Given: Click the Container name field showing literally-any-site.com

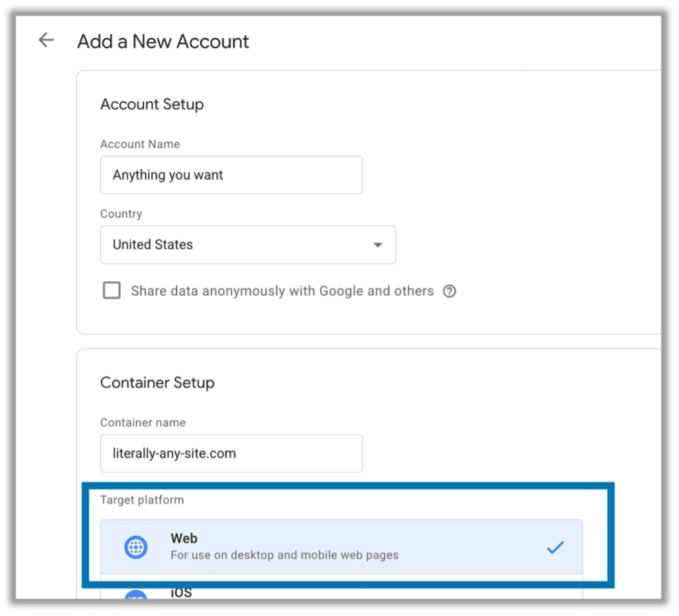Looking at the screenshot, I should coord(231,454).
